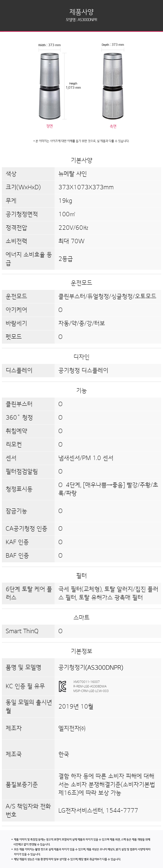Click the KC certification mark icon
The height and width of the screenshot is (868, 163).
(x=63, y=686)
